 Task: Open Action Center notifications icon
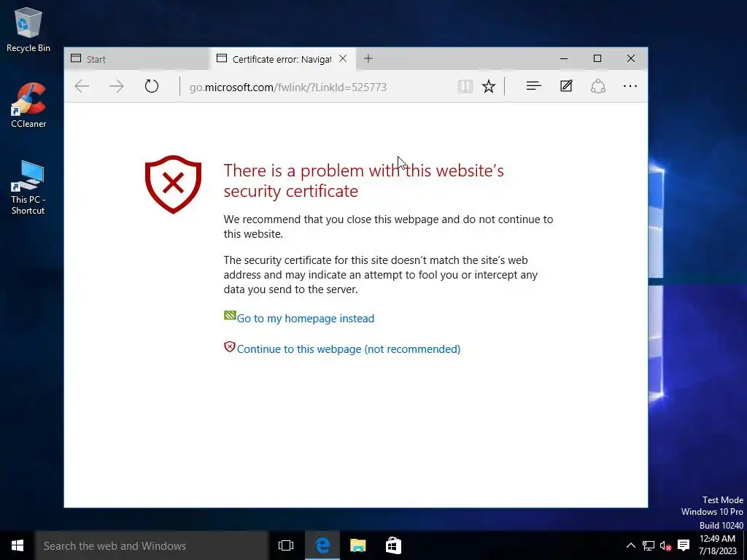pyautogui.click(x=683, y=545)
